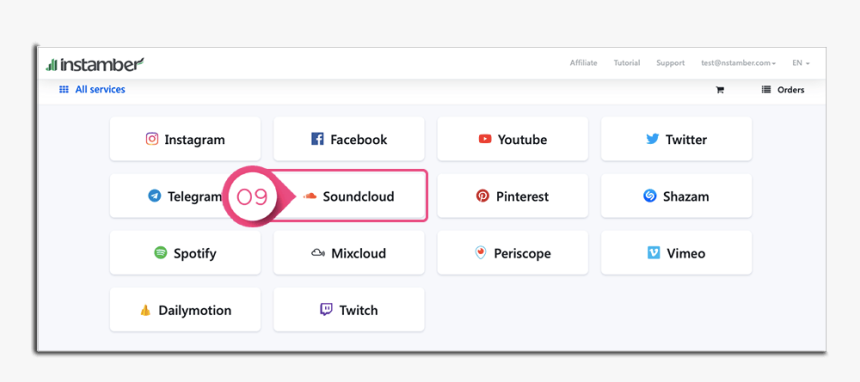This screenshot has height=382, width=860.
Task: Open the Periscope service card
Action: (513, 253)
